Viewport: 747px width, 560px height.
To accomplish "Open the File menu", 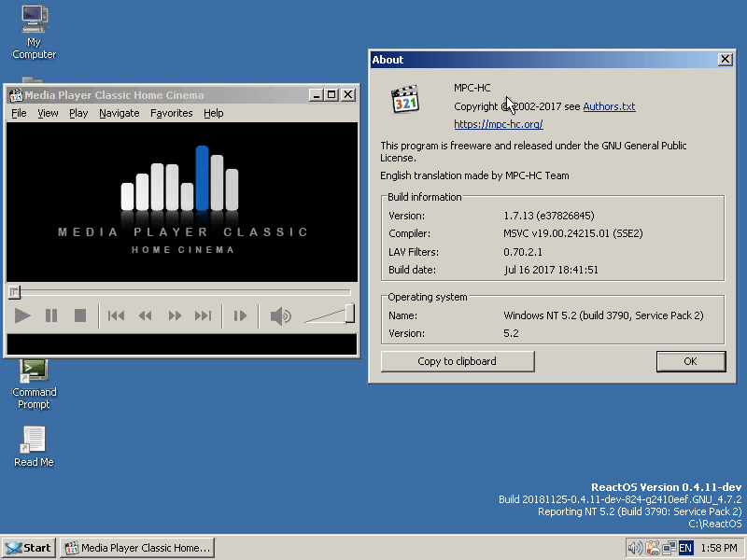I will pyautogui.click(x=19, y=113).
